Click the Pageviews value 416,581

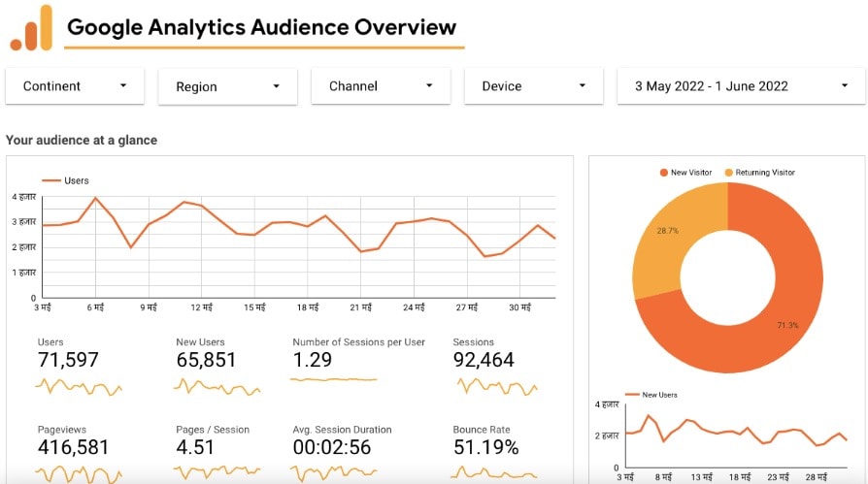tap(73, 447)
